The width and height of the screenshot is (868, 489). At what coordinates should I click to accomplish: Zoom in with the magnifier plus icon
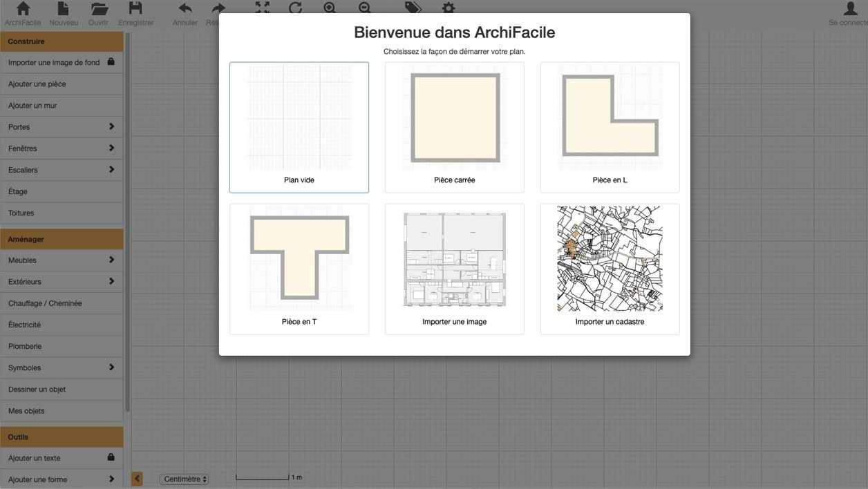(x=330, y=8)
